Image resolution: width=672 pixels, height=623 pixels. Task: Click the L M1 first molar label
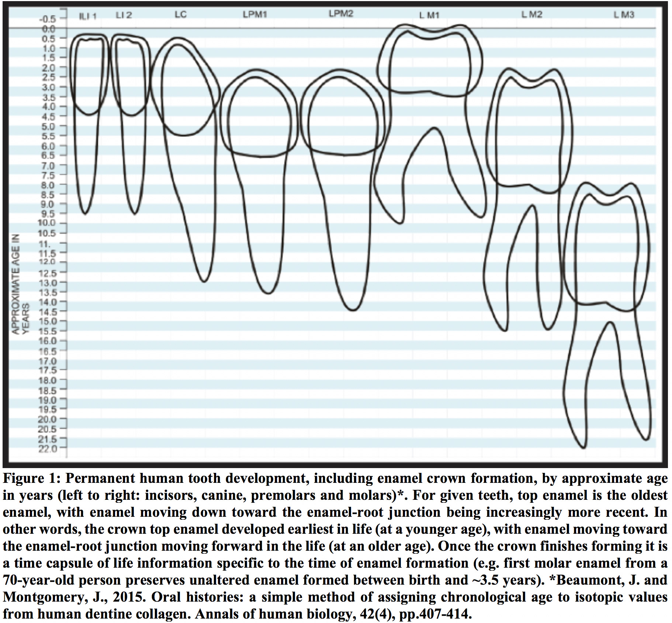[x=429, y=15]
